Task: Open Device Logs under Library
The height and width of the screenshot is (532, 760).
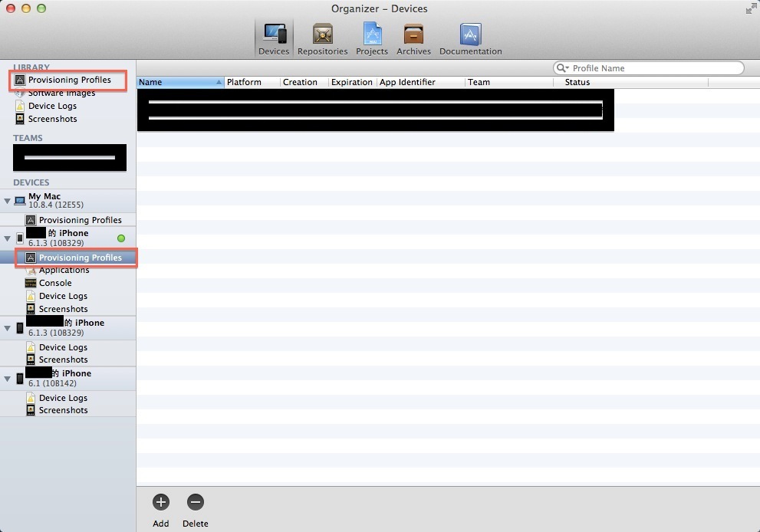Action: point(52,106)
